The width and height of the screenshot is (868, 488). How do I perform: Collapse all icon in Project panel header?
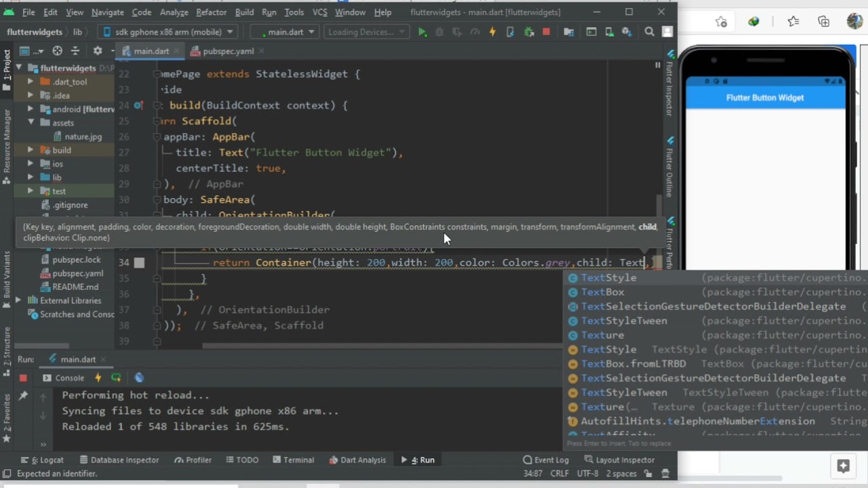click(x=75, y=51)
